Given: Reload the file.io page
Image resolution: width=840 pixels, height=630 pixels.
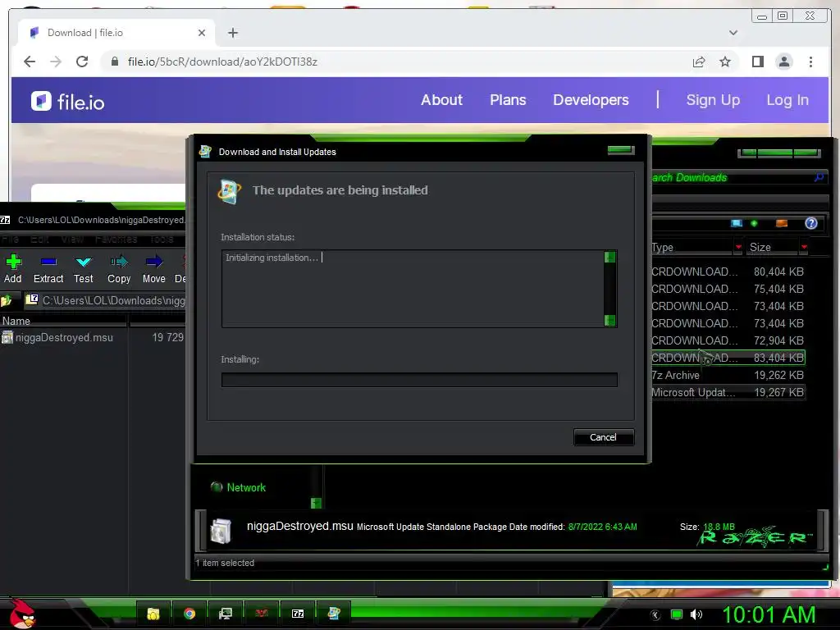Looking at the screenshot, I should pyautogui.click(x=82, y=62).
